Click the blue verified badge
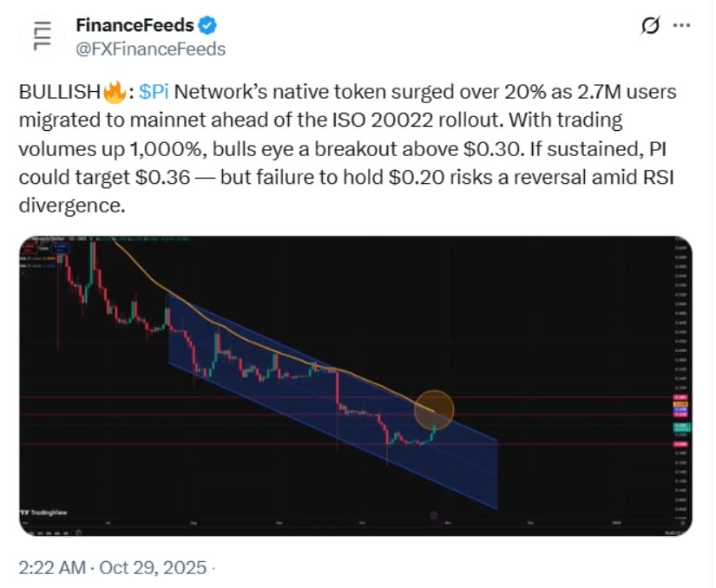 coord(207,25)
